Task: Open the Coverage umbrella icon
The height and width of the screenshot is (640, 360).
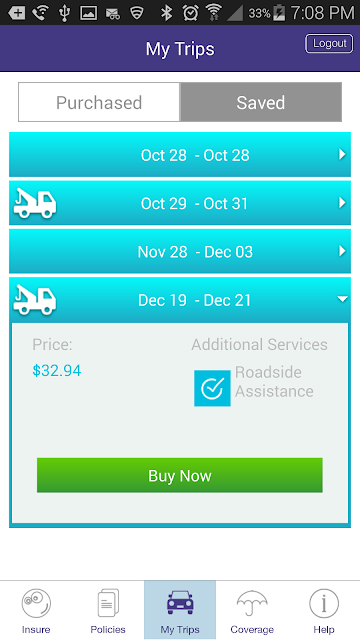Action: point(252,604)
